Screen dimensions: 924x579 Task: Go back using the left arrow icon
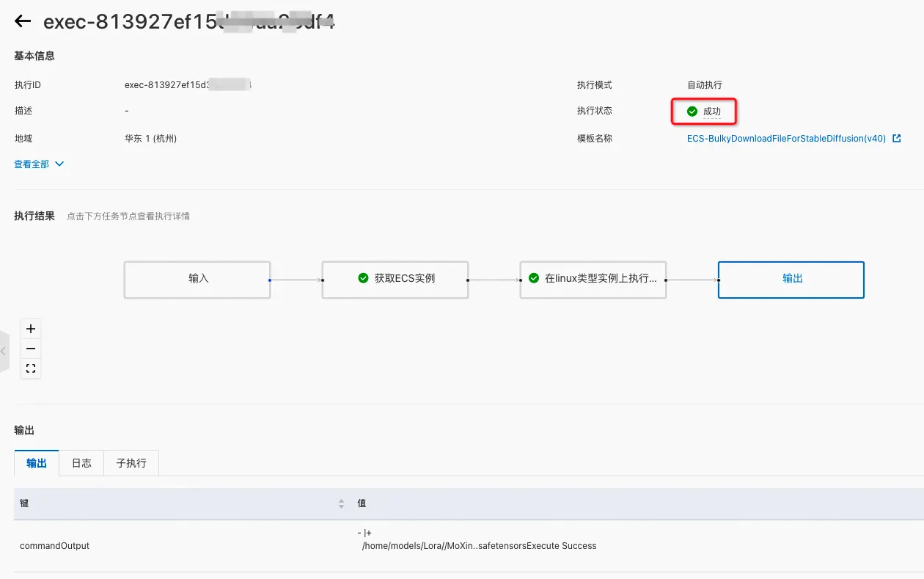click(x=23, y=21)
